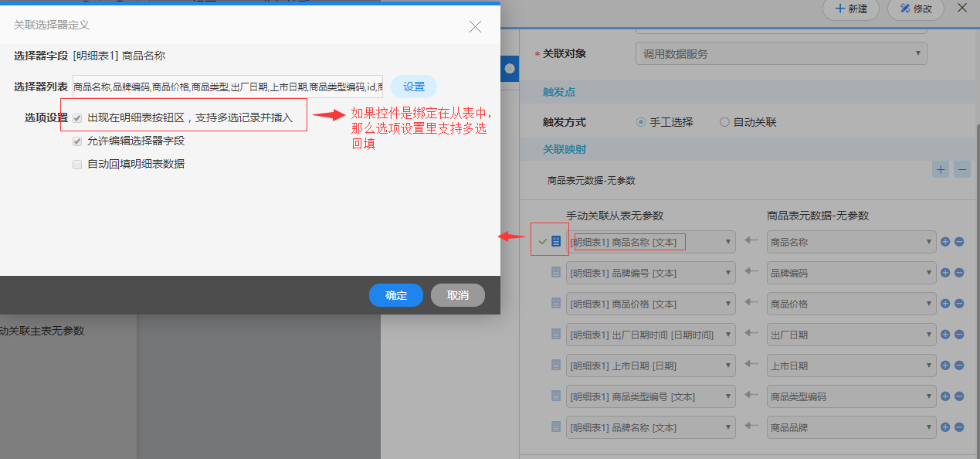Screen dimensions: 980x459
Task: Click the plus icon in 关联映射 section
Action: coord(941,169)
